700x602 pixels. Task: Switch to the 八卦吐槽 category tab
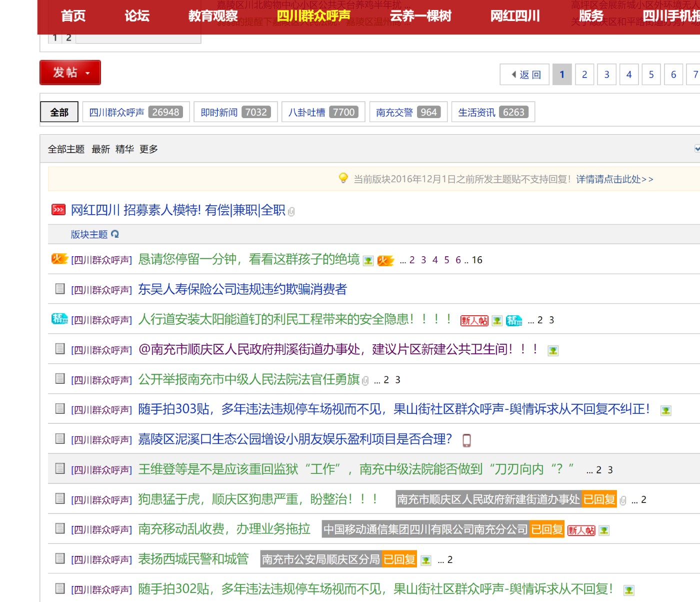pyautogui.click(x=323, y=112)
